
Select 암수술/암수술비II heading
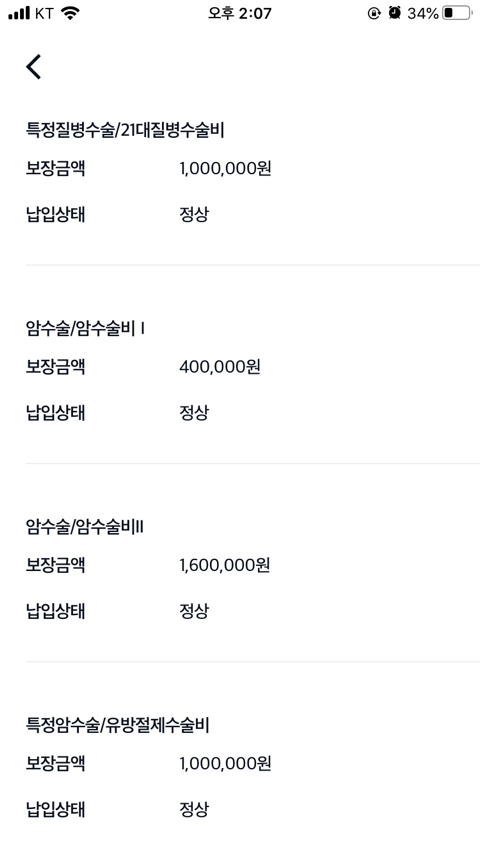(85, 527)
